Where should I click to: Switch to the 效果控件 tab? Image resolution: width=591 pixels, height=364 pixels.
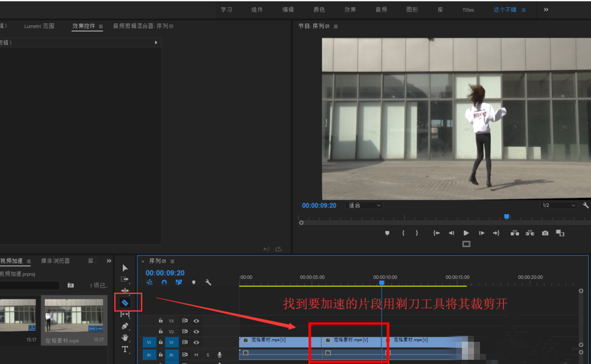(x=85, y=26)
